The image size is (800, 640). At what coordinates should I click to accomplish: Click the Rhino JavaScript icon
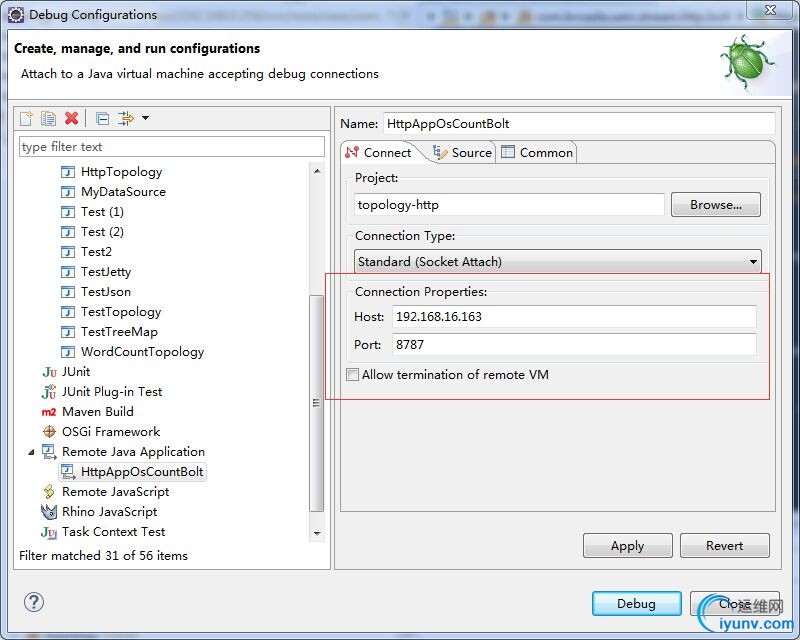[x=49, y=512]
